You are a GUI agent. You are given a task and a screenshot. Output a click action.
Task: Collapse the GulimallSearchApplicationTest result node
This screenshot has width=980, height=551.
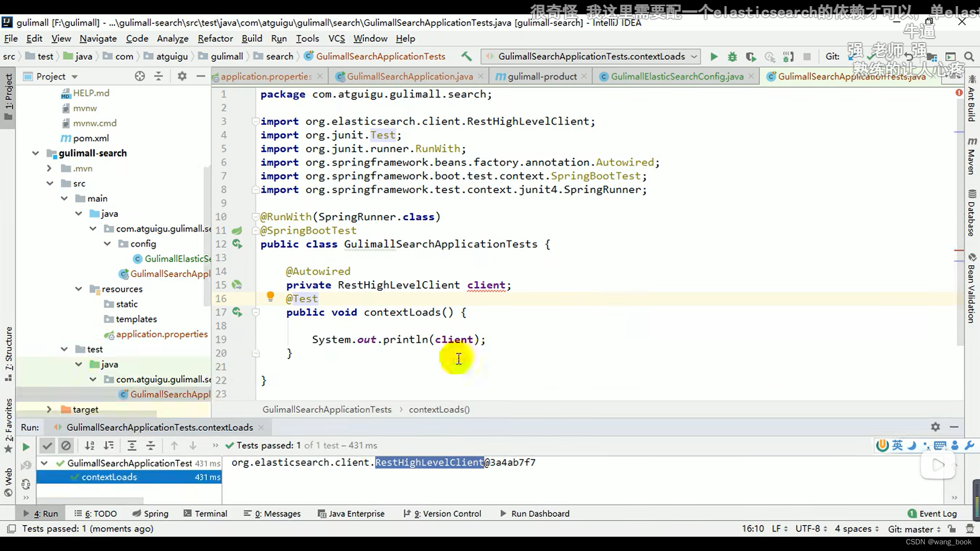44,463
